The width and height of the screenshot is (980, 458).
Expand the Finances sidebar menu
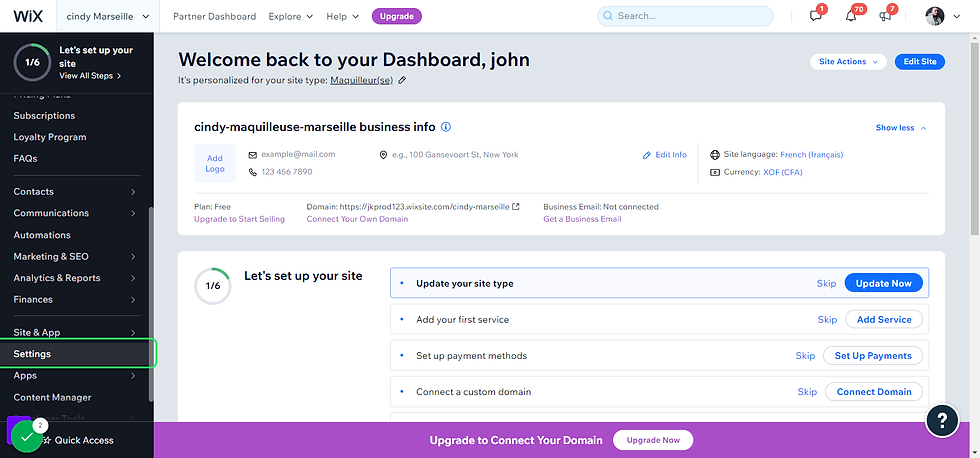pyautogui.click(x=75, y=299)
